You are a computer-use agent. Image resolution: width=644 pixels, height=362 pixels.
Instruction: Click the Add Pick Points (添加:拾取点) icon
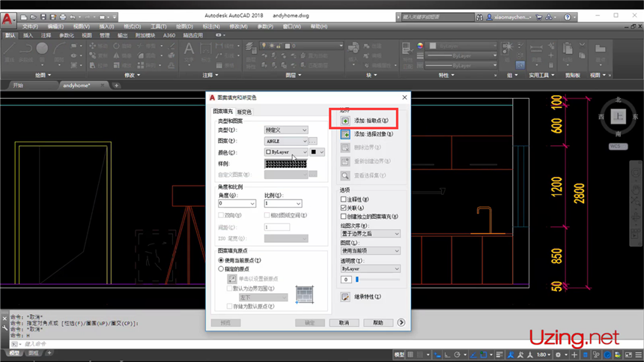pos(345,120)
